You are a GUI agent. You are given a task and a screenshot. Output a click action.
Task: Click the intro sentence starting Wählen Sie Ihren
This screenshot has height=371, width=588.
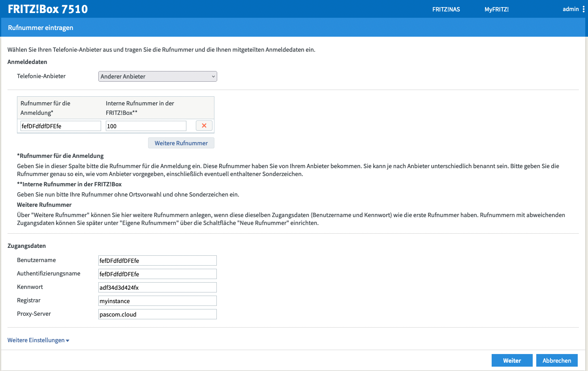(x=162, y=50)
